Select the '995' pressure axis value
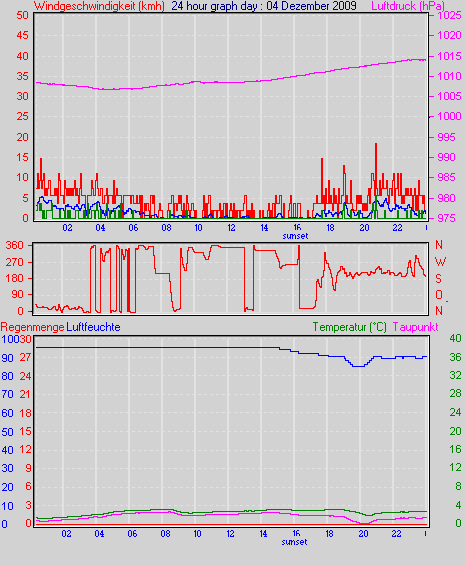 tap(446, 137)
